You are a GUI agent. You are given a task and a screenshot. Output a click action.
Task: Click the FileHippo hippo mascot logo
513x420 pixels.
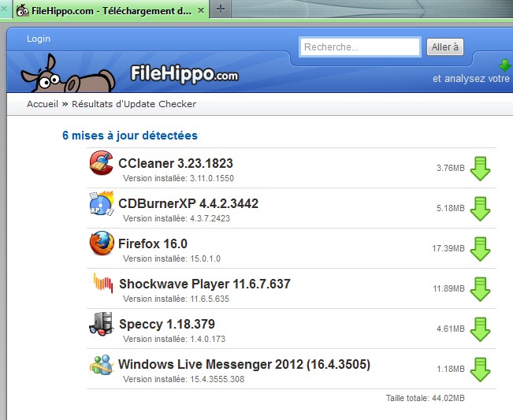[68, 73]
